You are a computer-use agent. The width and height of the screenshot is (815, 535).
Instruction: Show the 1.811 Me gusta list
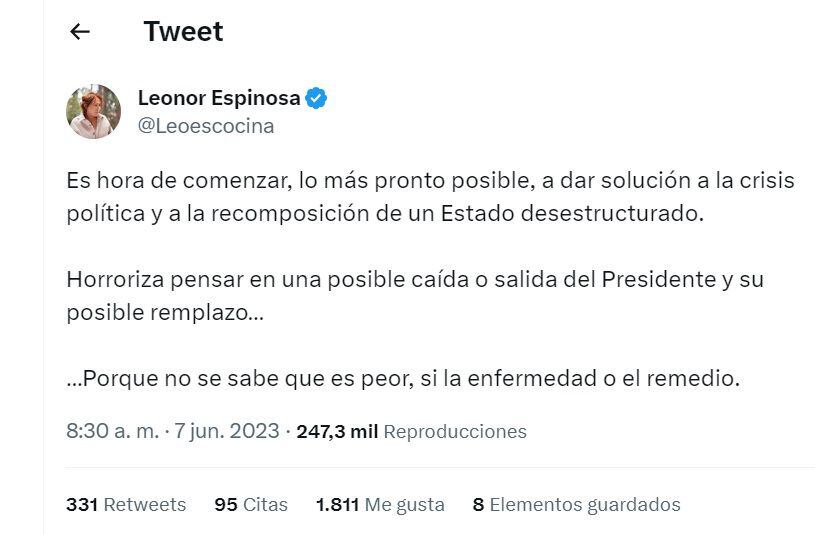[x=380, y=505]
